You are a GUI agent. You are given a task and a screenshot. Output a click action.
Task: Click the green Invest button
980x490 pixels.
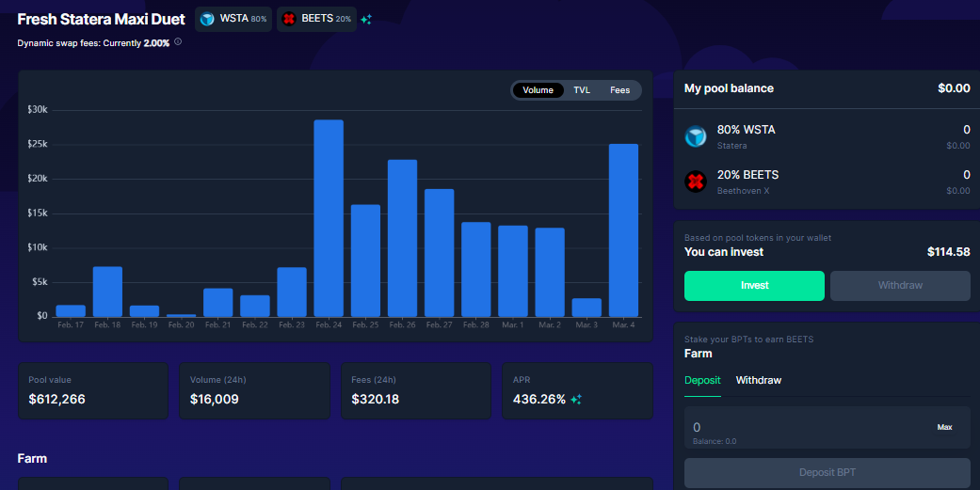pos(754,286)
